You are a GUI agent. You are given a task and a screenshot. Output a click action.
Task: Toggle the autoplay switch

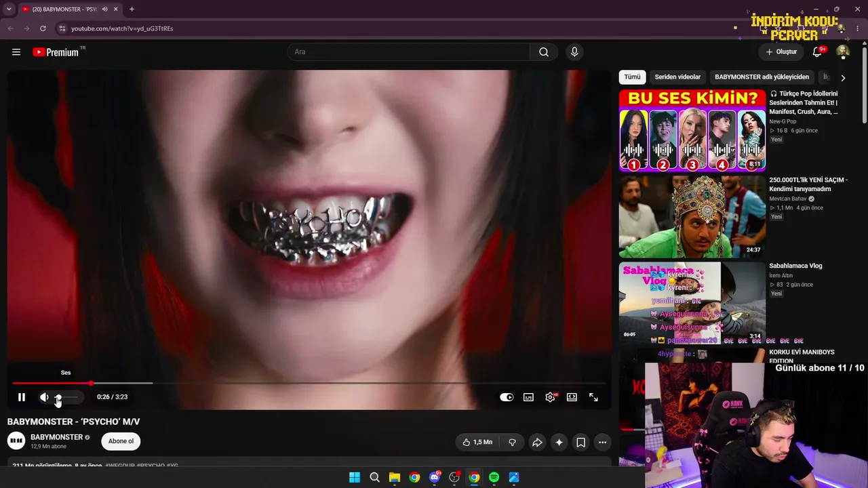pyautogui.click(x=507, y=397)
